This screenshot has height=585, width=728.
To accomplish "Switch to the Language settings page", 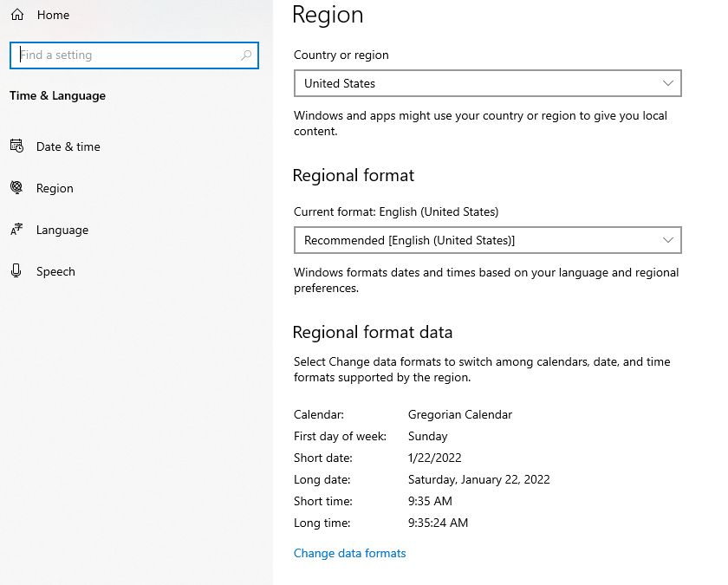I will tap(62, 230).
